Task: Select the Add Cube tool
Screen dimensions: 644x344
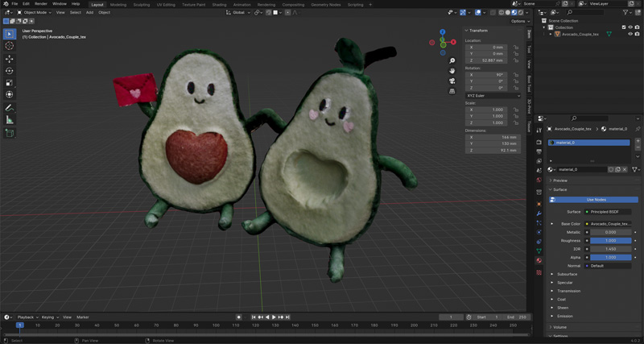Action: tap(9, 133)
